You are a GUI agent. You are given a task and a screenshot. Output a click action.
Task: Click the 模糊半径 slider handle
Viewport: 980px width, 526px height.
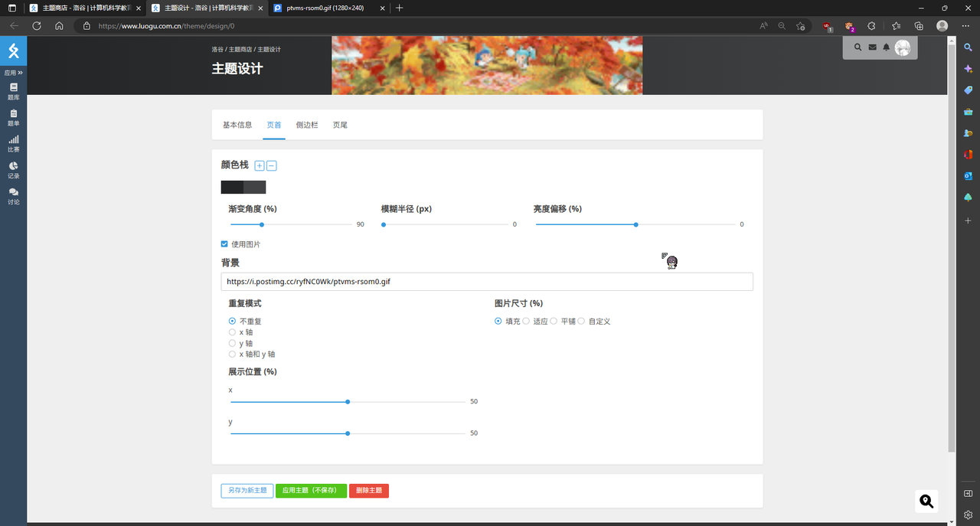pos(384,224)
